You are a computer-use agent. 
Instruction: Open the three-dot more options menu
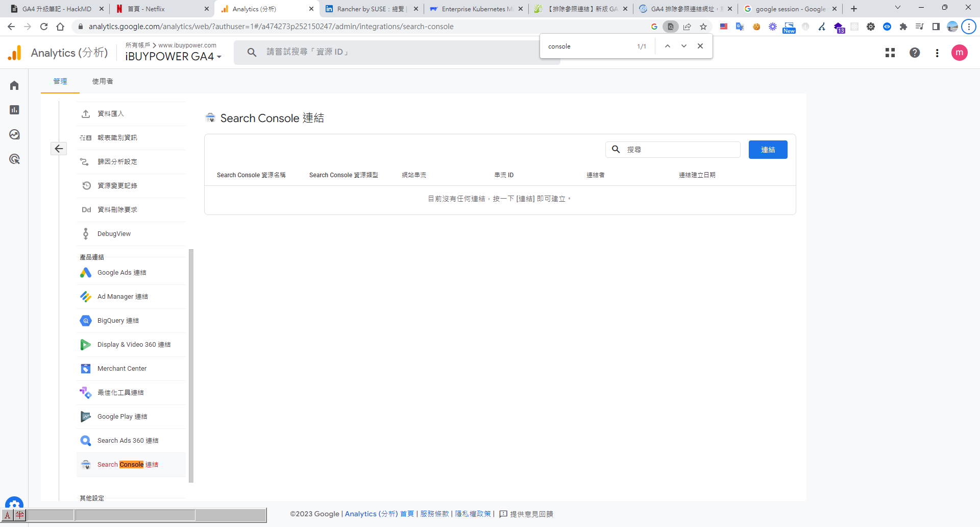point(937,53)
